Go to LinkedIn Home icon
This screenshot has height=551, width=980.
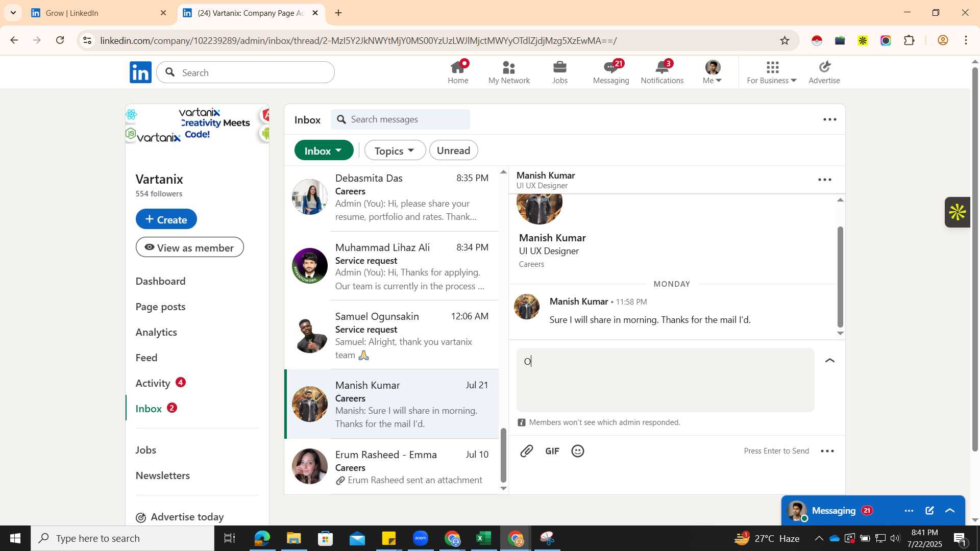coord(458,72)
